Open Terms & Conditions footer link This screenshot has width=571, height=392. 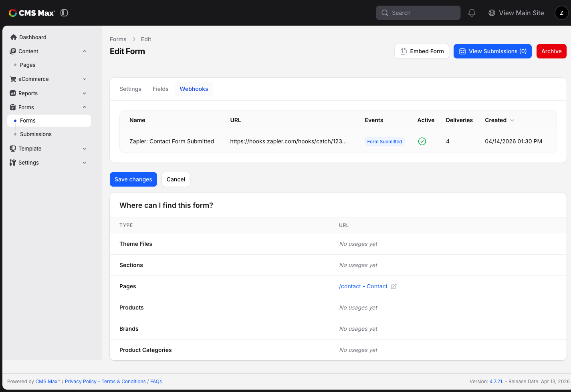123,382
